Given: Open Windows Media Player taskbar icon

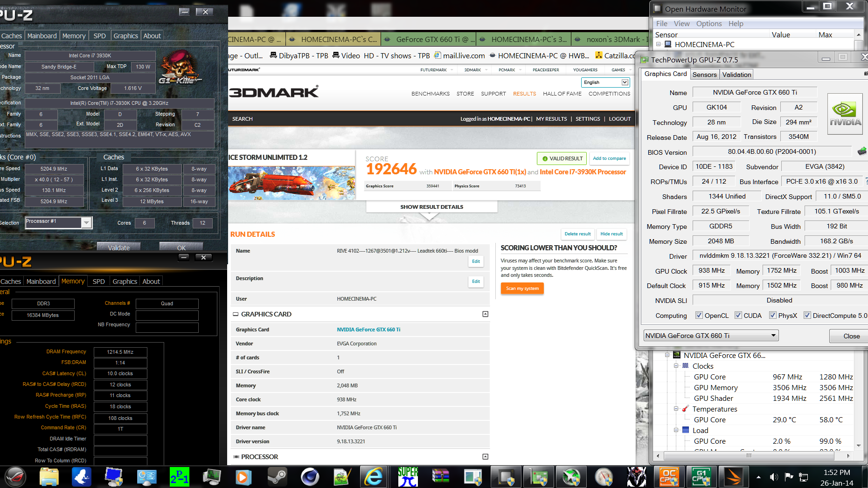Looking at the screenshot, I should [x=243, y=477].
